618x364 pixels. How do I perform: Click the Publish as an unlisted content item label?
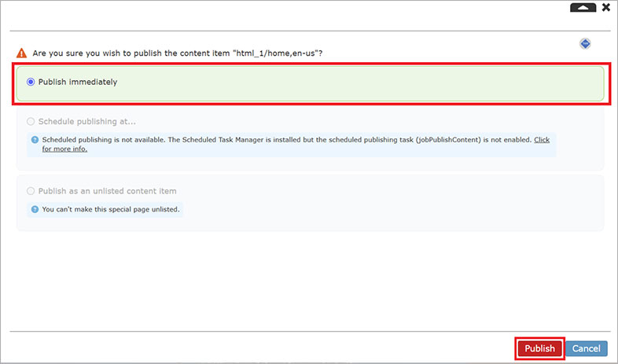[x=107, y=191]
